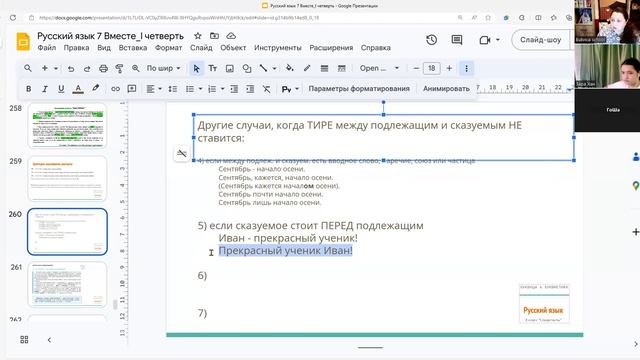Click the font size field showing 18
Viewport: 640px width, 360px height.
pyautogui.click(x=431, y=68)
